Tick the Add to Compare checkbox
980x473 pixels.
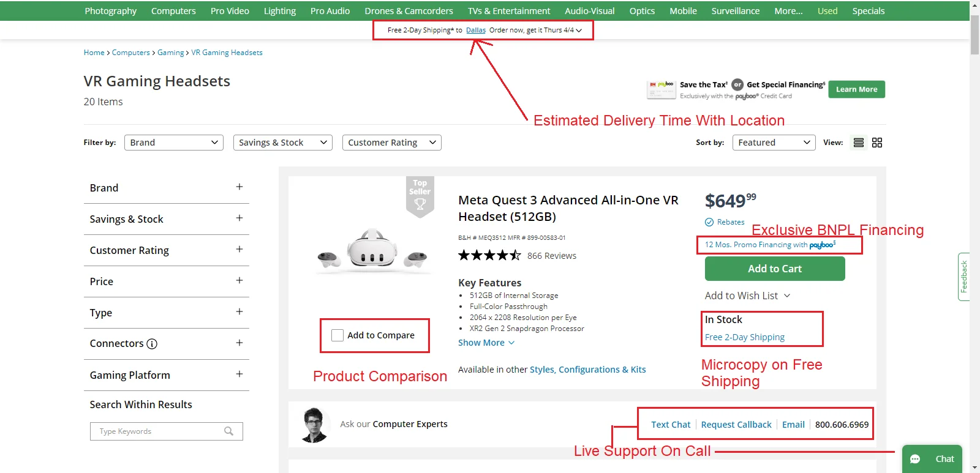337,335
